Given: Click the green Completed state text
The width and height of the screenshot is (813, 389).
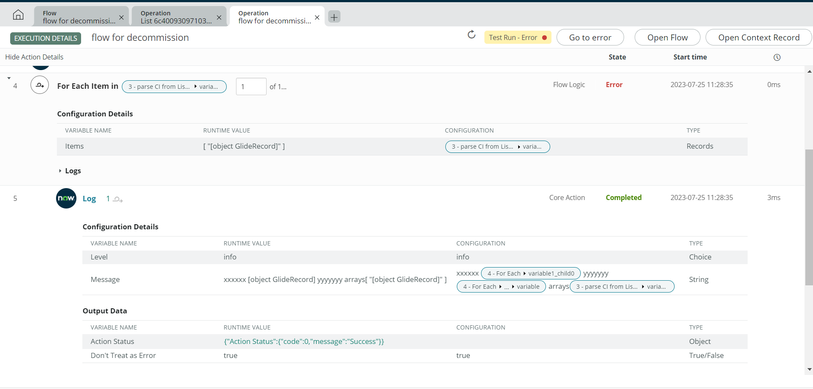Looking at the screenshot, I should pos(623,198).
